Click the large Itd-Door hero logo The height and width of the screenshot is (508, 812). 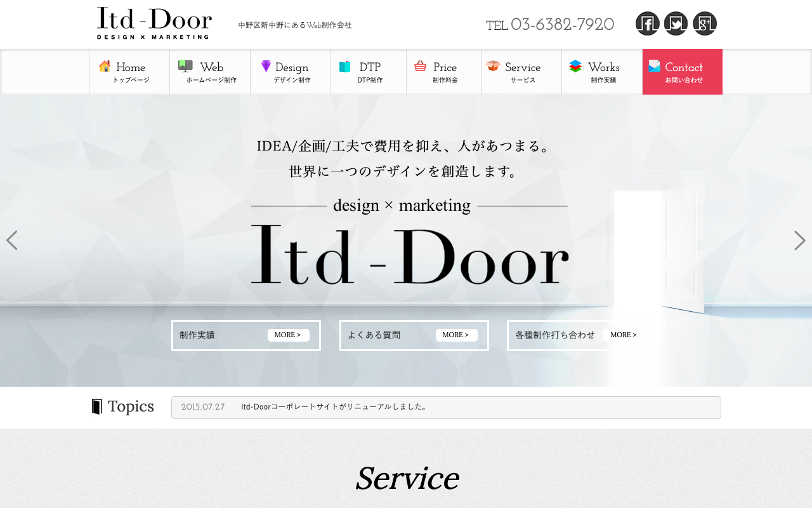click(410, 255)
